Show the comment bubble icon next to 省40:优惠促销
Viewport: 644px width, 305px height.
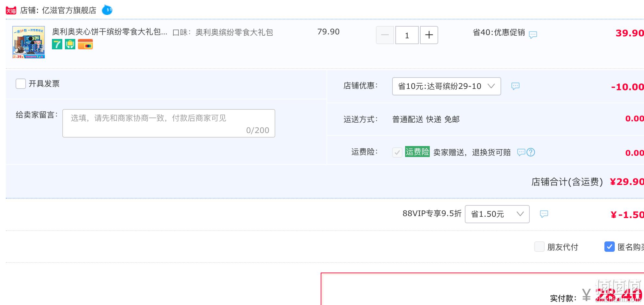pyautogui.click(x=533, y=35)
